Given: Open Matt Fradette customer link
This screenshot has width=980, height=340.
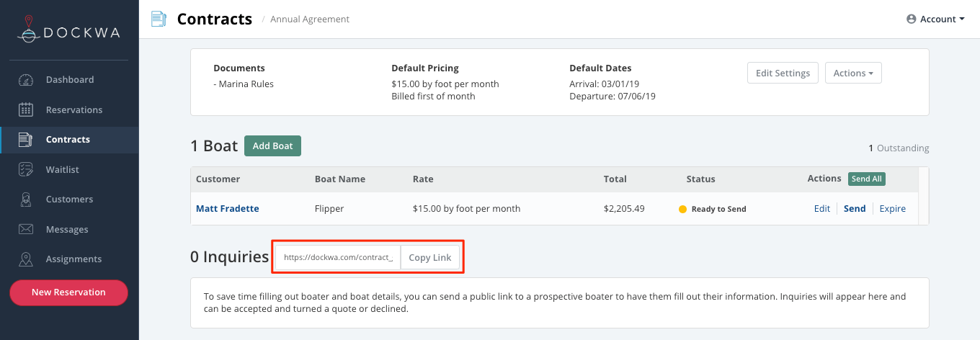Looking at the screenshot, I should tap(227, 209).
